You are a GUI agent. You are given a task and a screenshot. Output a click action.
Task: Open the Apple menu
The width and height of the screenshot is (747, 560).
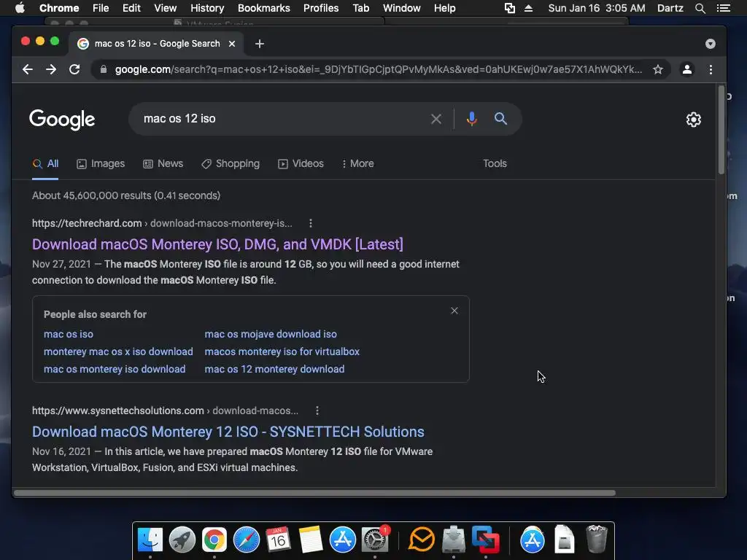pyautogui.click(x=20, y=8)
